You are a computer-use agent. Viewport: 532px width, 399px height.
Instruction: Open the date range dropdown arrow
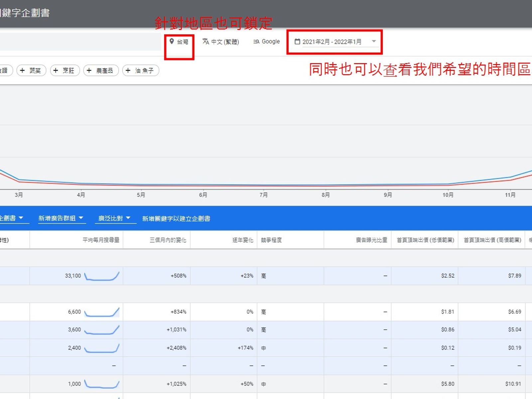coord(374,41)
